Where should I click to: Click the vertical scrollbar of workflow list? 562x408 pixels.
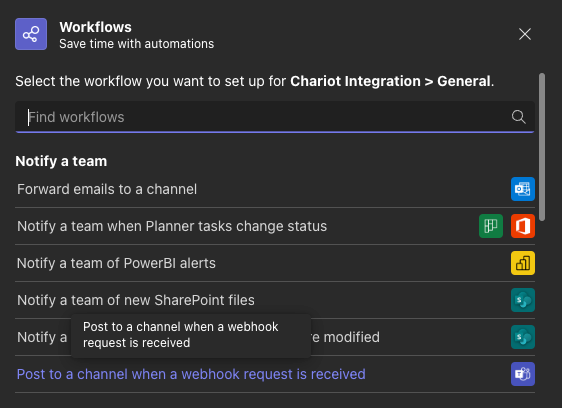(x=542, y=147)
